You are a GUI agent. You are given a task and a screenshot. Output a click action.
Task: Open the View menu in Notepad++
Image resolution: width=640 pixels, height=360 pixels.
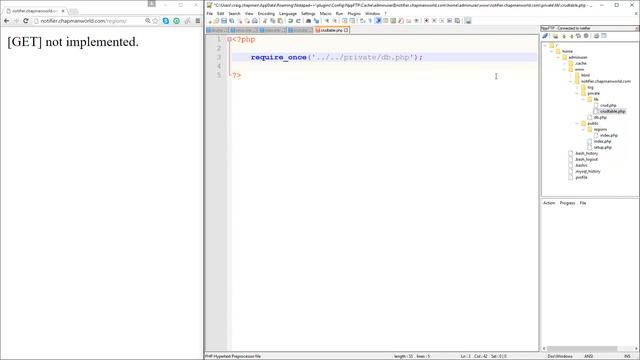coord(249,13)
